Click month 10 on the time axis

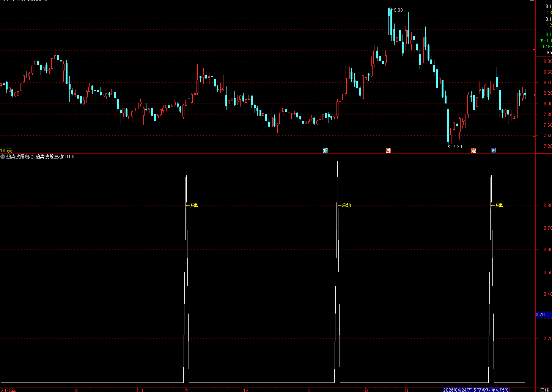(x=140, y=390)
